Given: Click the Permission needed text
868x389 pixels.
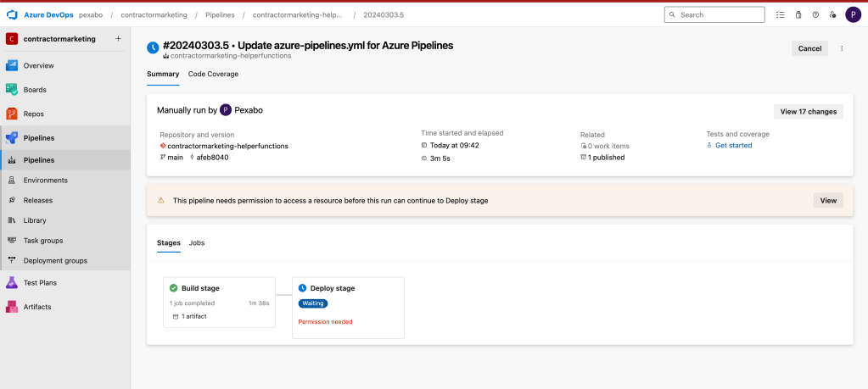Looking at the screenshot, I should pos(326,321).
